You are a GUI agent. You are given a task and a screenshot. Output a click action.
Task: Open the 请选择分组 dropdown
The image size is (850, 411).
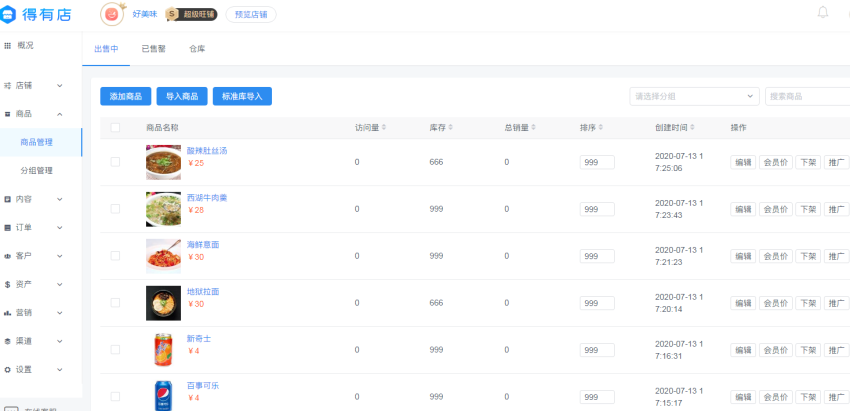(694, 96)
